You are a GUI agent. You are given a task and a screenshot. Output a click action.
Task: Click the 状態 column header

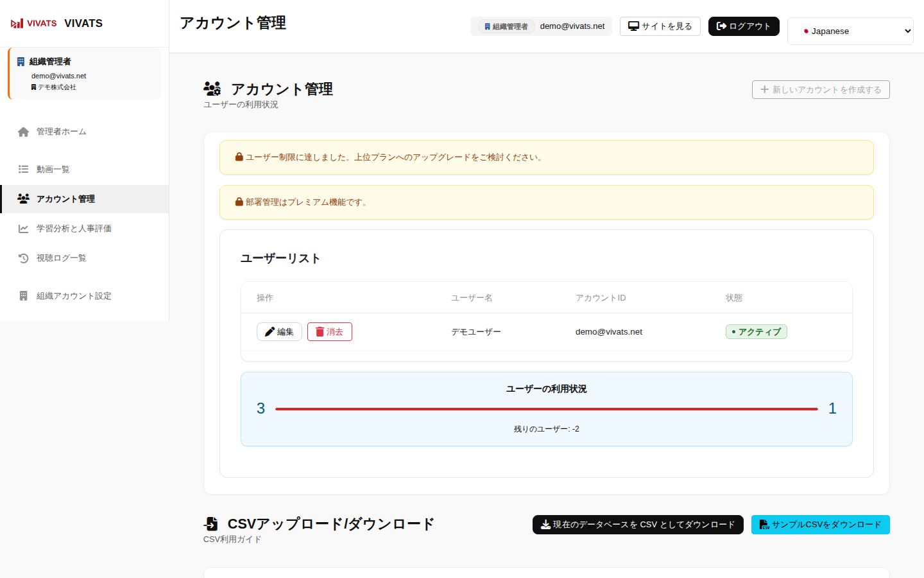point(734,298)
